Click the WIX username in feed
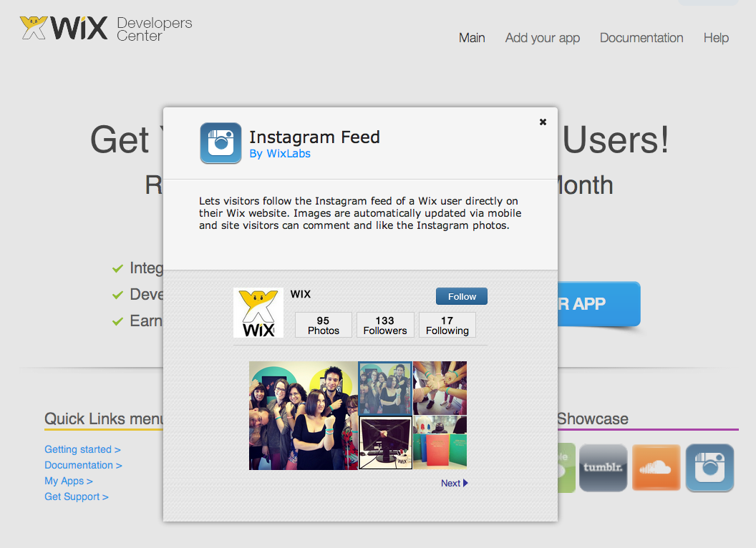 coord(301,295)
